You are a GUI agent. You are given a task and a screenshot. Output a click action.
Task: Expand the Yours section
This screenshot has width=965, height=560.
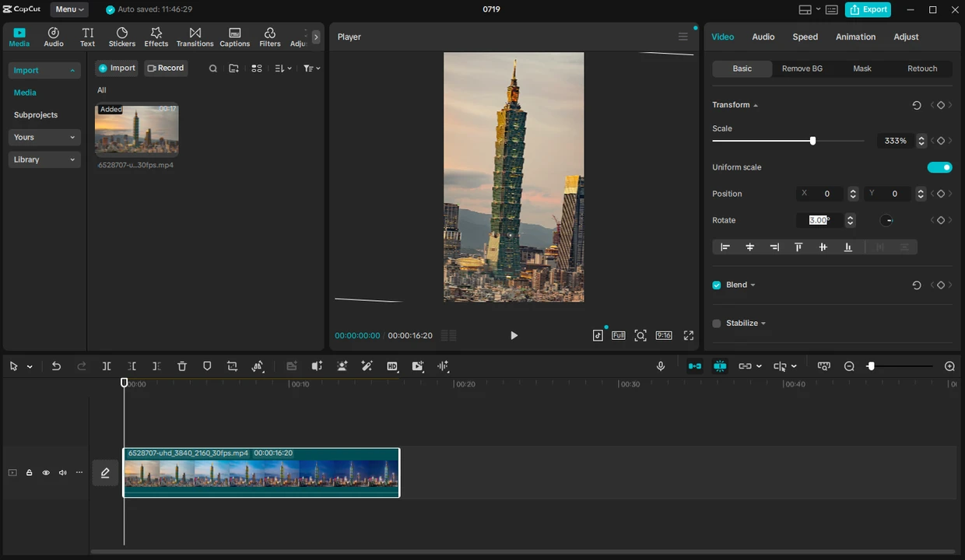click(x=44, y=137)
